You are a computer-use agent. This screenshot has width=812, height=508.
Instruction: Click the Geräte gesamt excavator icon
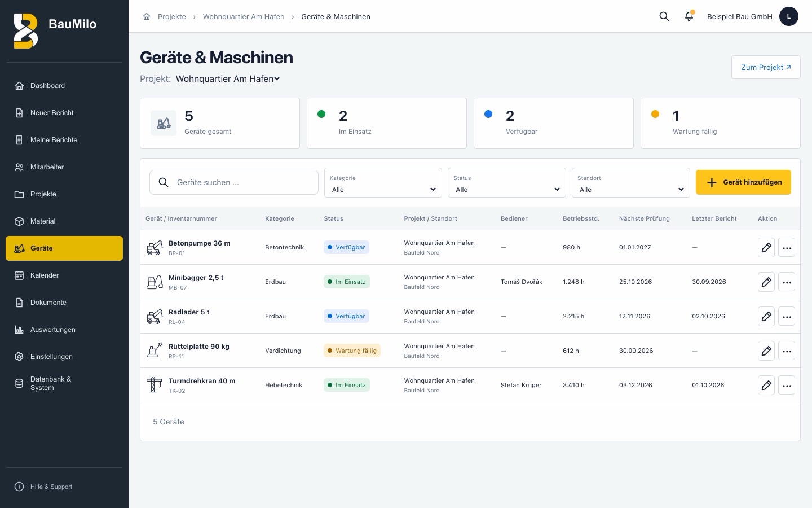coord(164,123)
